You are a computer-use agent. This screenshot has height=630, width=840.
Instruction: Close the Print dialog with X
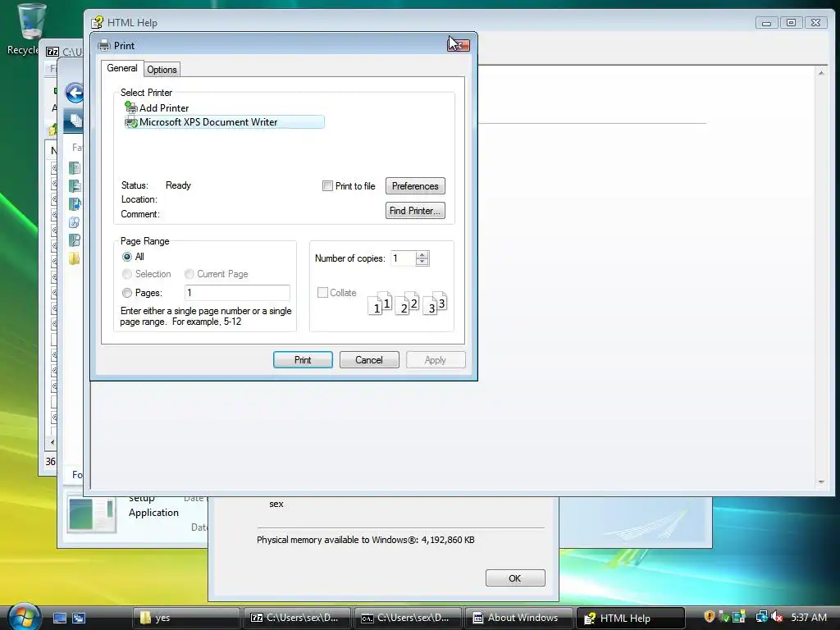click(x=459, y=45)
